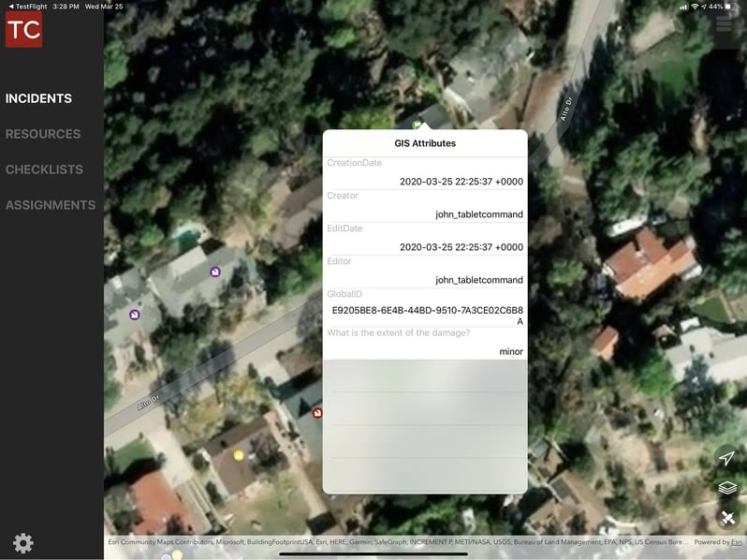747x560 pixels.
Task: Click the 'What is the extent of the damage?' label
Action: click(398, 332)
